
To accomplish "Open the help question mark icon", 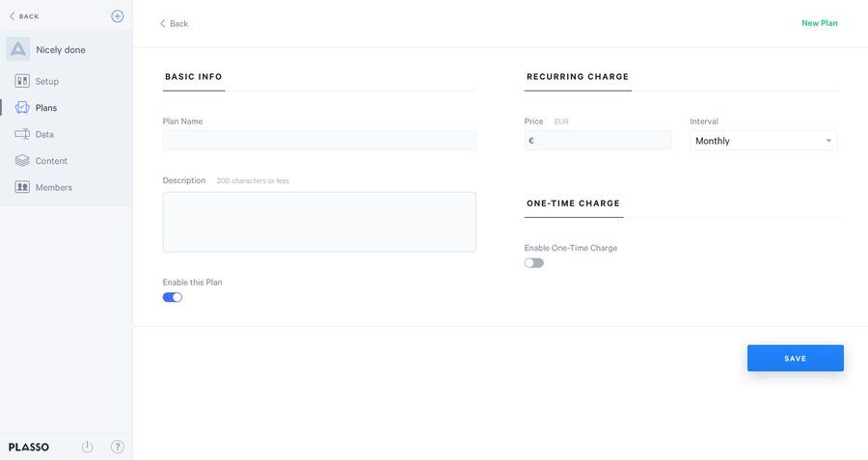I will pos(118,446).
